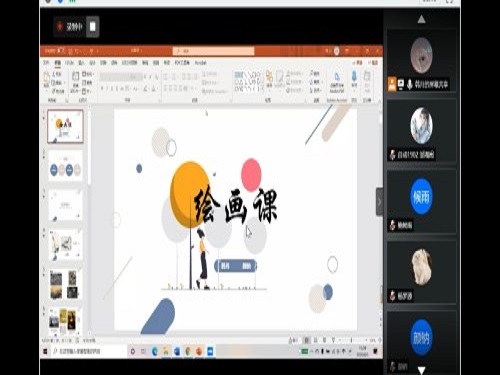Open the File tab in the ribbon
Image resolution: width=500 pixels, height=375 pixels.
click(x=46, y=63)
